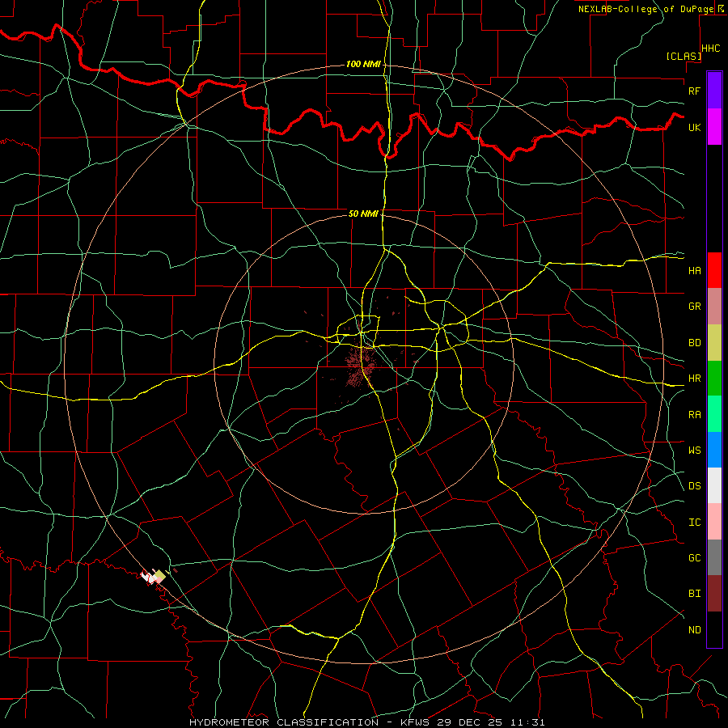
Task: Click the GR legend label
Action: (x=694, y=307)
